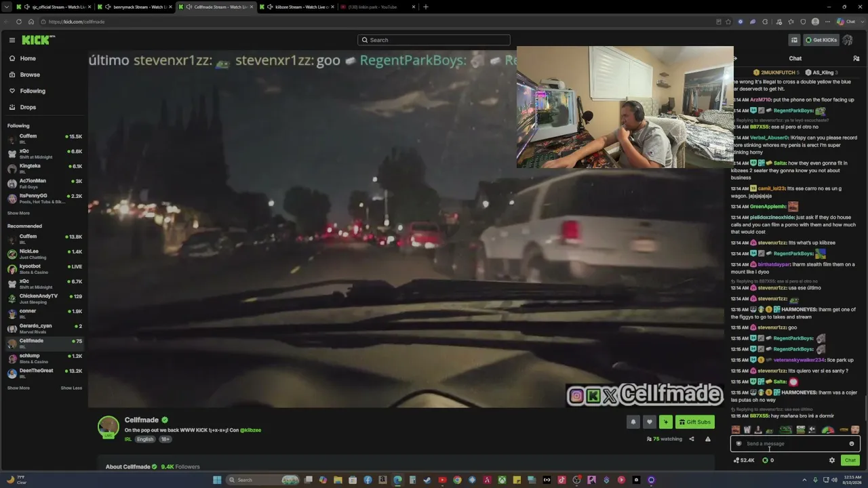Expand Show More under Recommended list

tap(18, 388)
